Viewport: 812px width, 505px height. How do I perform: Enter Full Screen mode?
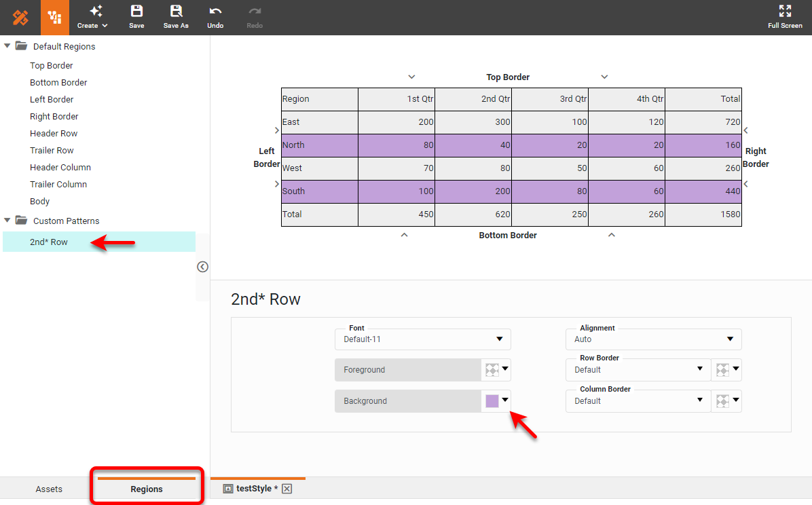coord(785,17)
